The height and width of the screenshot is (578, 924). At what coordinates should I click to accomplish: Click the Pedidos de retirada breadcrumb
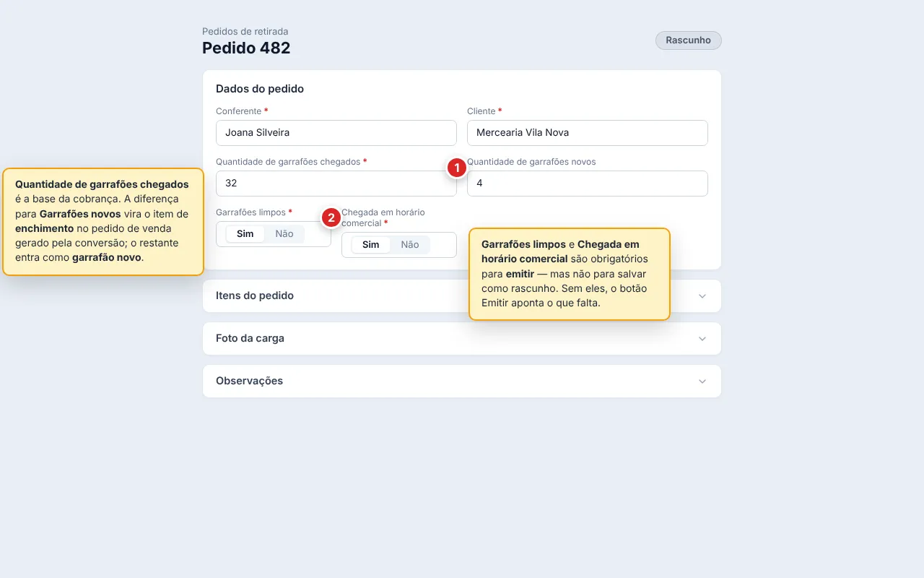(245, 32)
